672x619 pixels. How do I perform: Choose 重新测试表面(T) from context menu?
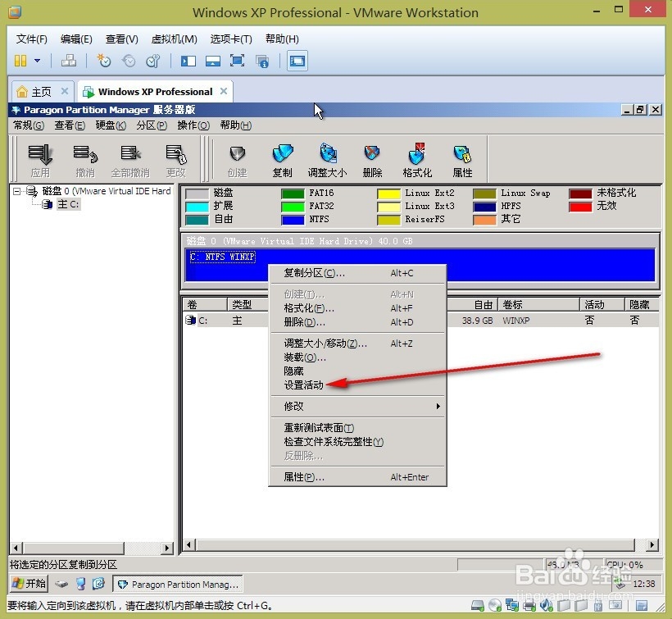coord(357,428)
